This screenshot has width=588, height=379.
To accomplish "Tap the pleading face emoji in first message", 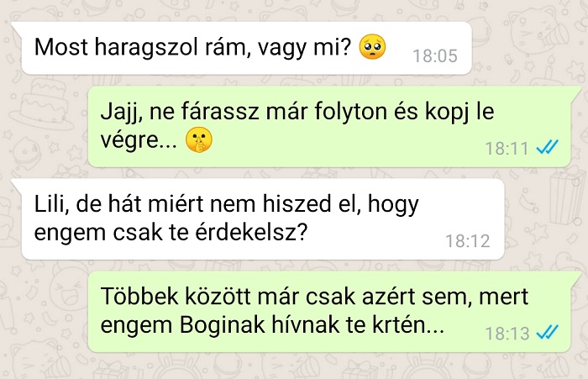I will (372, 46).
